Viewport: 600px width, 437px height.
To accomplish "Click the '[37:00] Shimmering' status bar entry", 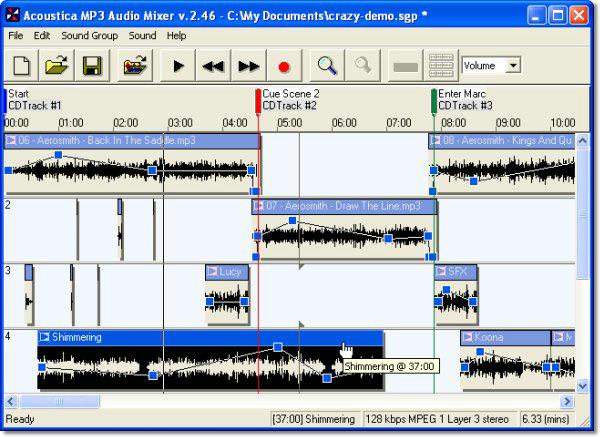I will click(x=314, y=419).
